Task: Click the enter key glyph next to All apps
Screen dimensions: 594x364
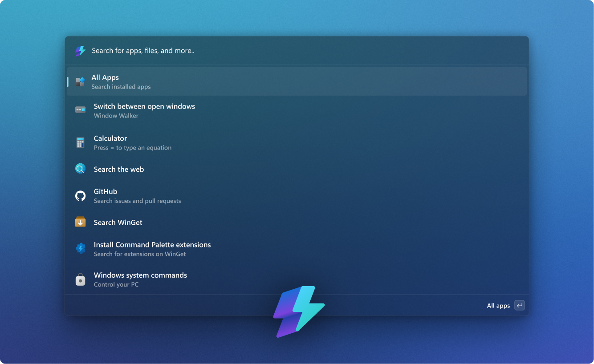Action: point(519,305)
